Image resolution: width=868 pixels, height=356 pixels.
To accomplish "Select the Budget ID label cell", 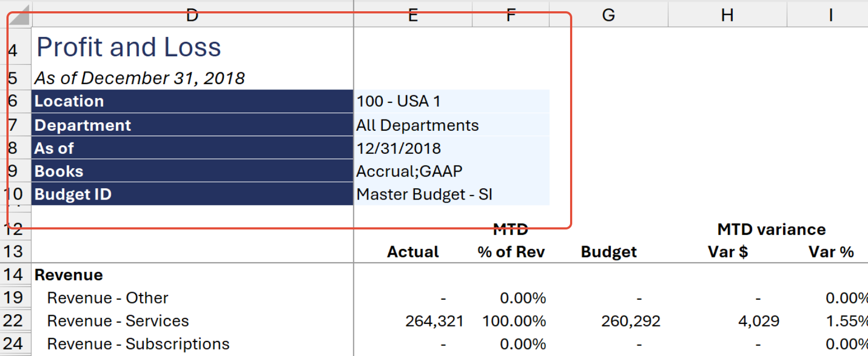I will [x=193, y=194].
